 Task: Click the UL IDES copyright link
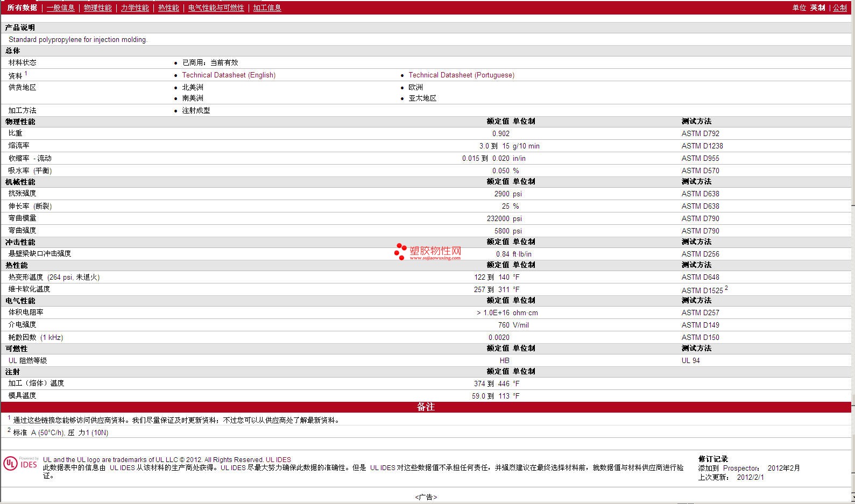(x=278, y=459)
